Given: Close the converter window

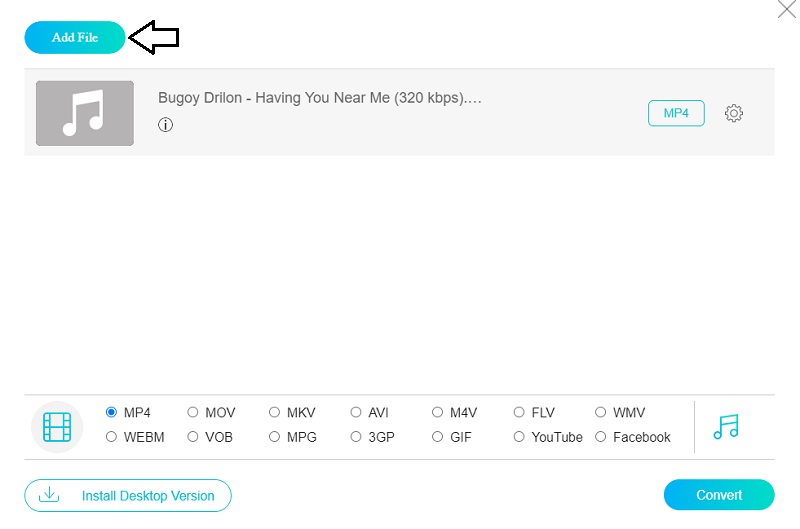Looking at the screenshot, I should click(787, 10).
